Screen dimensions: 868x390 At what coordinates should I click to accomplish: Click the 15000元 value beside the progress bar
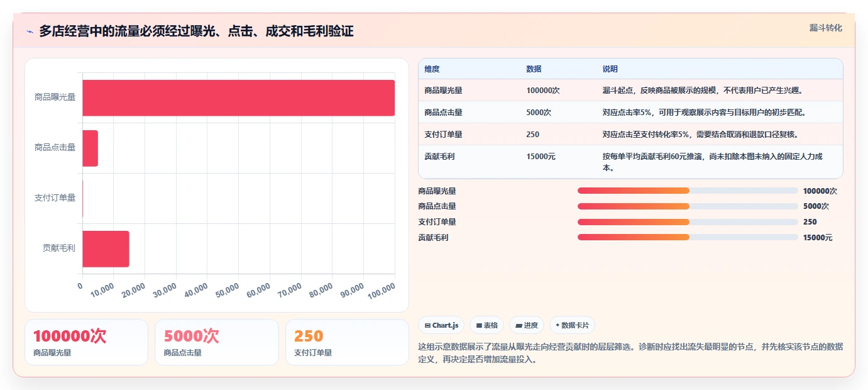coord(818,238)
